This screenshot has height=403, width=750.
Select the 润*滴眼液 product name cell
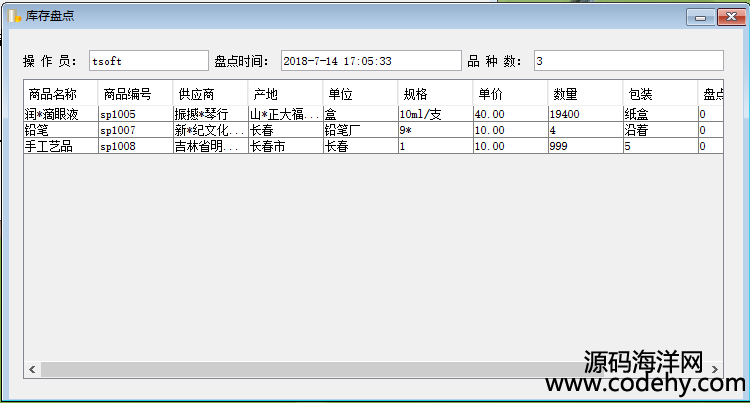[61, 114]
